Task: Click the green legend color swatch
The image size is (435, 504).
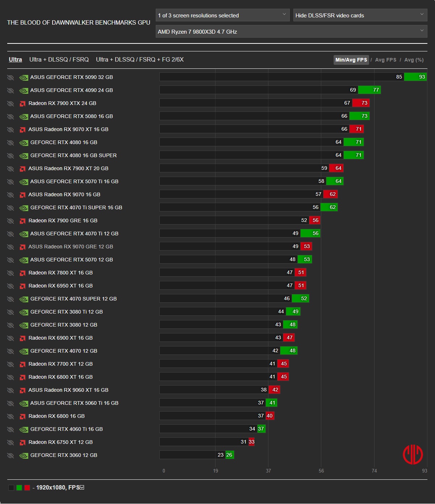Action: pos(19,488)
